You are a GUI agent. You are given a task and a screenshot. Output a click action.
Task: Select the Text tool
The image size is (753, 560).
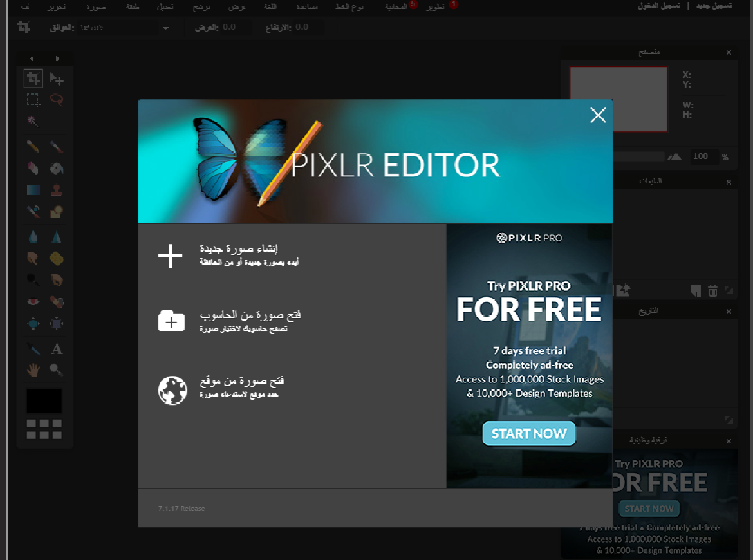tap(57, 349)
